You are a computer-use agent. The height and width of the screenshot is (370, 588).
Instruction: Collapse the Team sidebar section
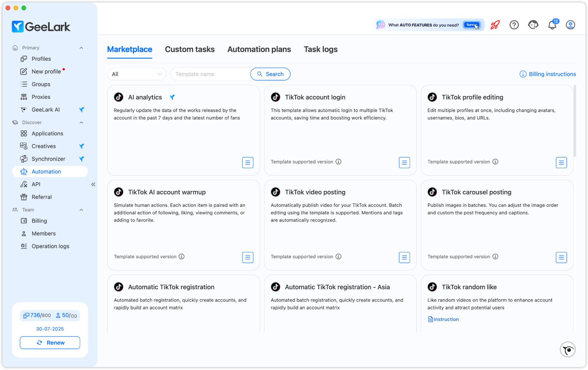pyautogui.click(x=81, y=210)
